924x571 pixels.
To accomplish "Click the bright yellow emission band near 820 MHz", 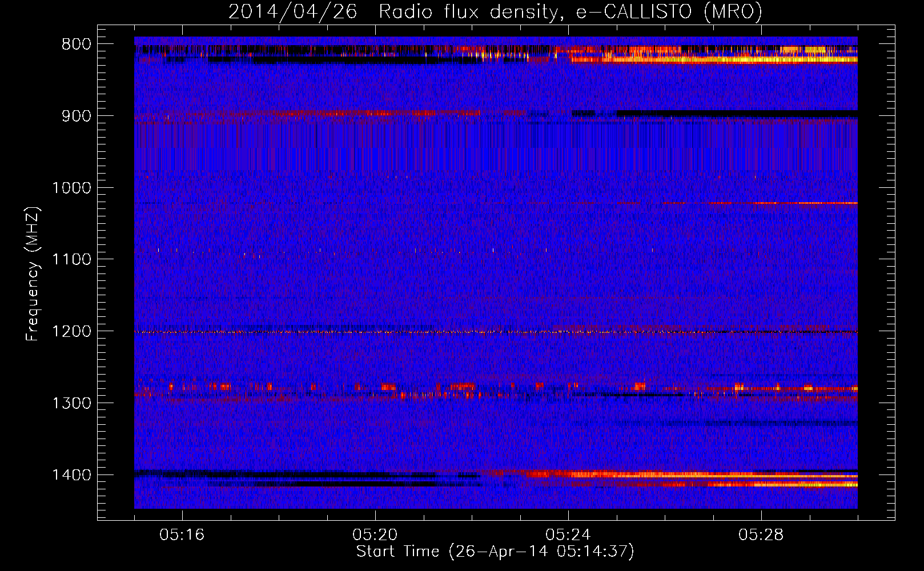I will point(714,59).
